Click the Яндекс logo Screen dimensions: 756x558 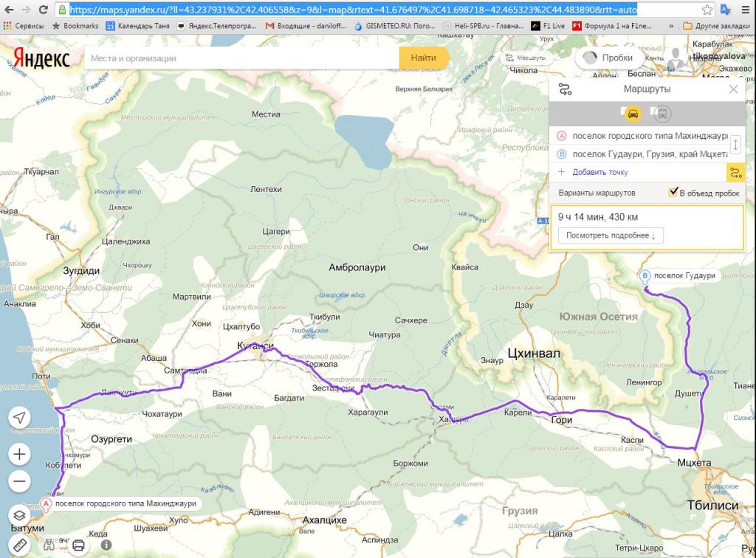pos(41,58)
